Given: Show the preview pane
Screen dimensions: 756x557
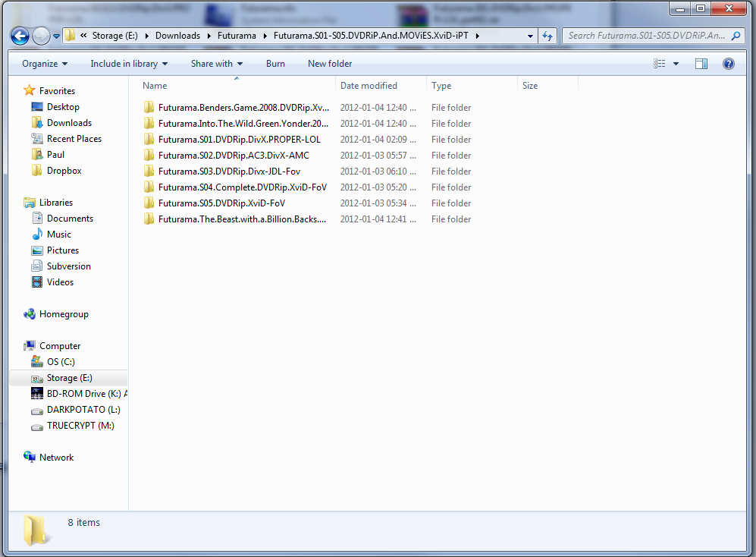Looking at the screenshot, I should point(701,64).
